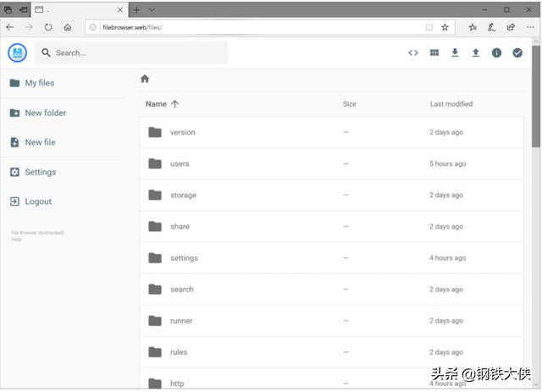
Task: Click the upload icon in the header
Action: coord(476,52)
